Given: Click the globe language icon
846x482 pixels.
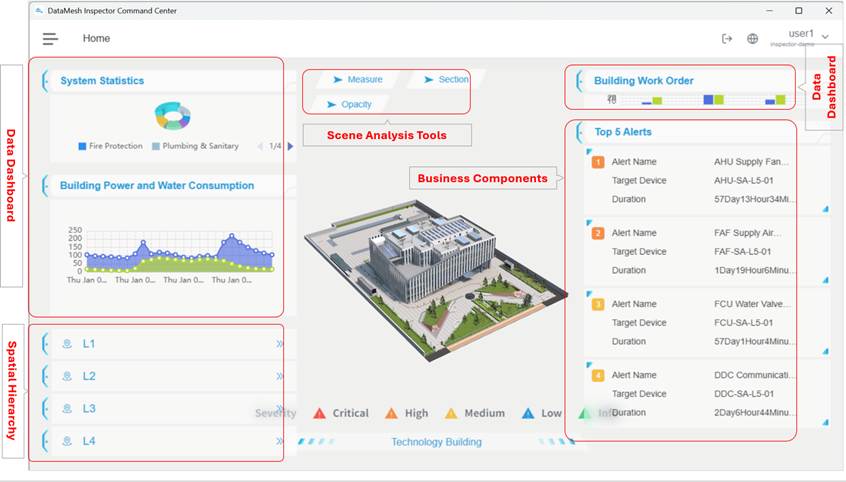Looking at the screenshot, I should [x=753, y=39].
